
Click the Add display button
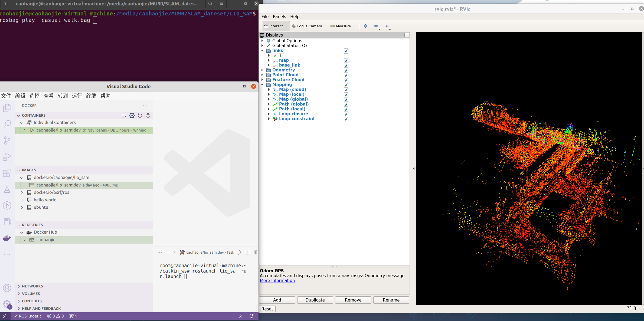click(277, 300)
